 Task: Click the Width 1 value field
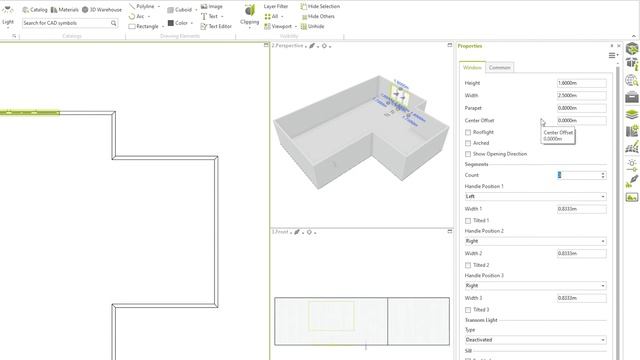click(x=582, y=209)
